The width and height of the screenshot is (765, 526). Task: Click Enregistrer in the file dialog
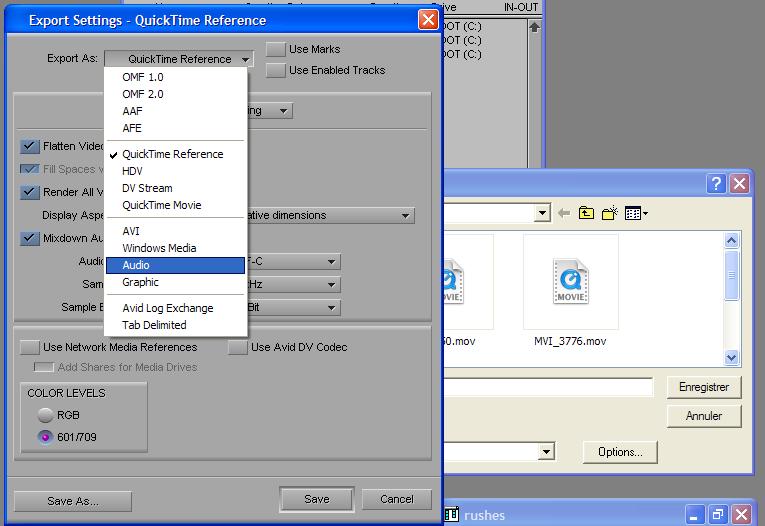[704, 387]
